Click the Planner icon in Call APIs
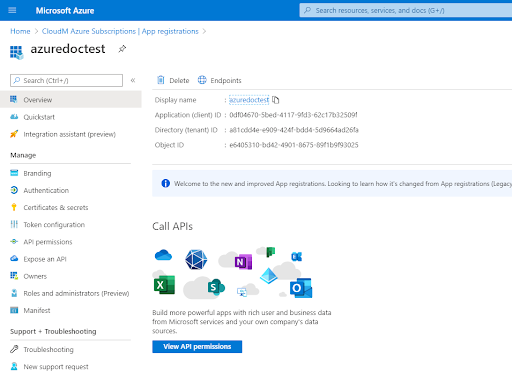 point(270,252)
